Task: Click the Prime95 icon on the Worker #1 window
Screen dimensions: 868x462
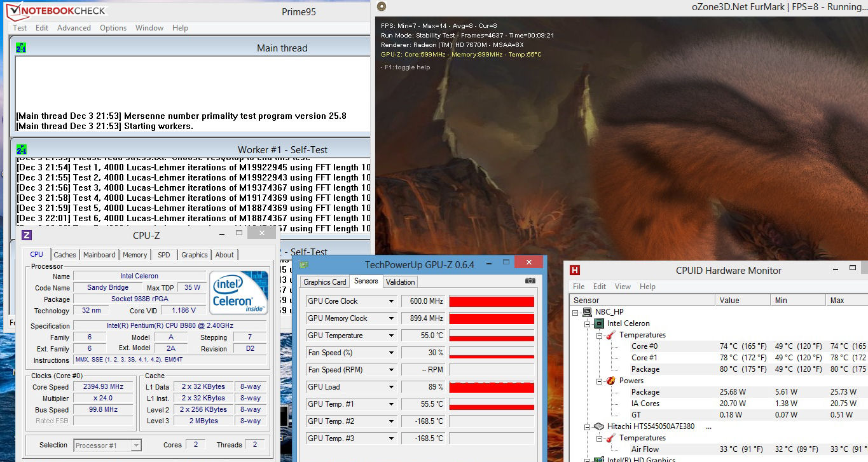Action: point(21,149)
